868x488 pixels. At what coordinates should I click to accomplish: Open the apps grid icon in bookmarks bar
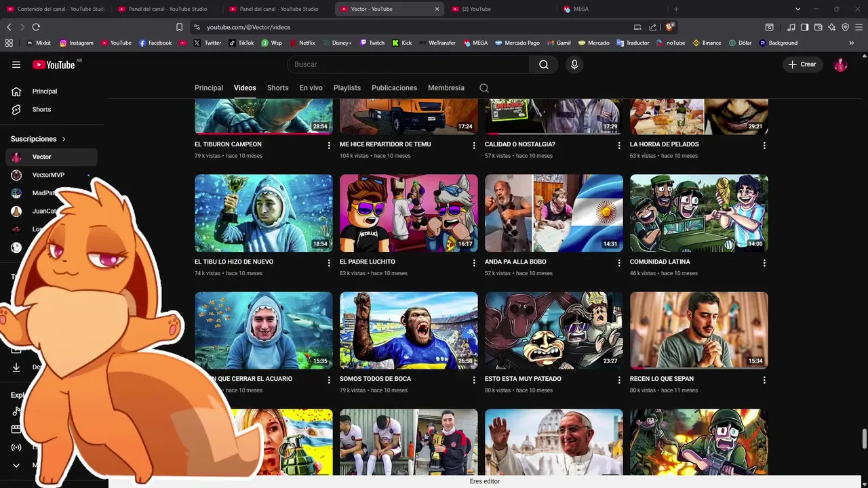click(9, 43)
